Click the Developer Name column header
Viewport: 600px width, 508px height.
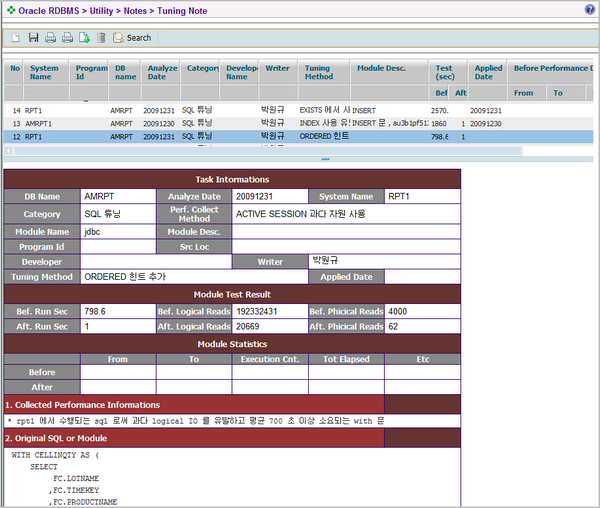tap(239, 72)
